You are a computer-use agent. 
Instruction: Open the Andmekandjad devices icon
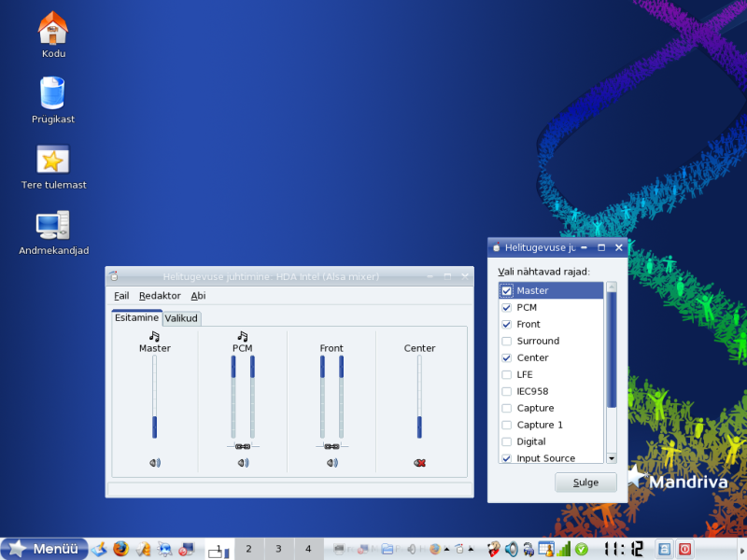click(x=53, y=232)
